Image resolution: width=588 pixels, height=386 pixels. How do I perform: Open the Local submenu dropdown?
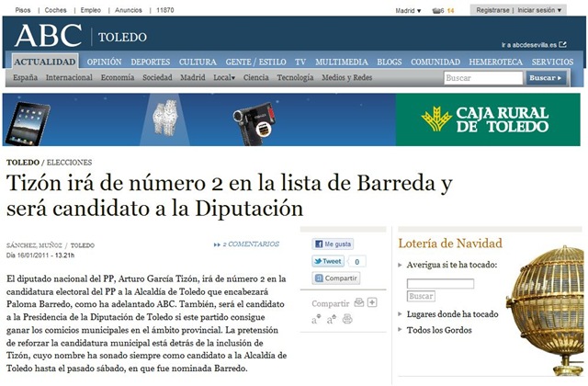coord(224,77)
